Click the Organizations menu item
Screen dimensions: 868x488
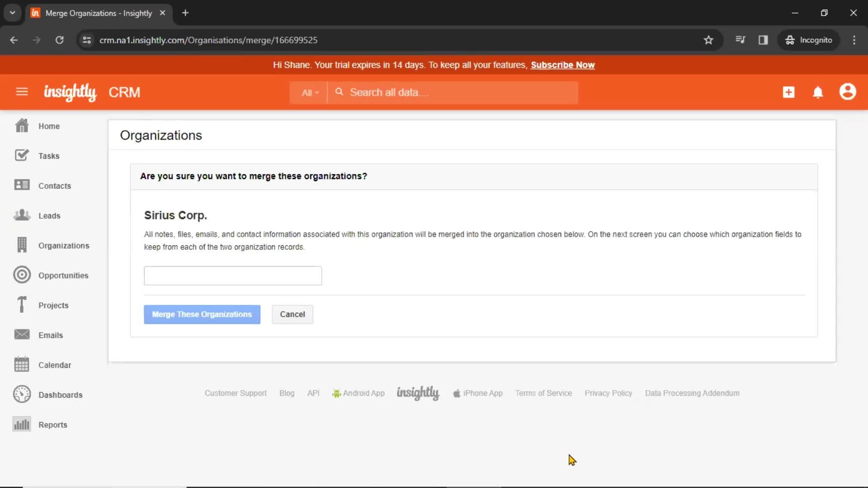[64, 245]
